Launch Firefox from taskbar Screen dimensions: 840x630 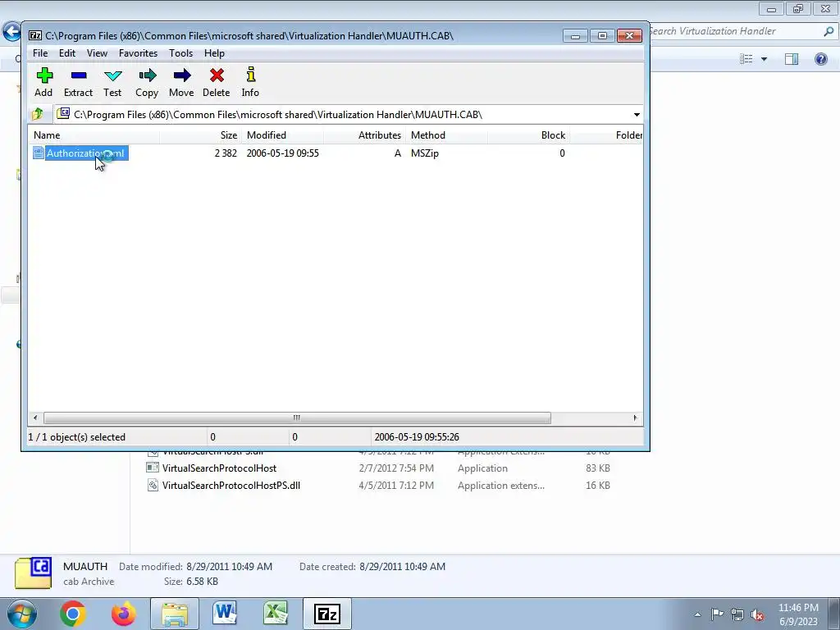point(123,614)
